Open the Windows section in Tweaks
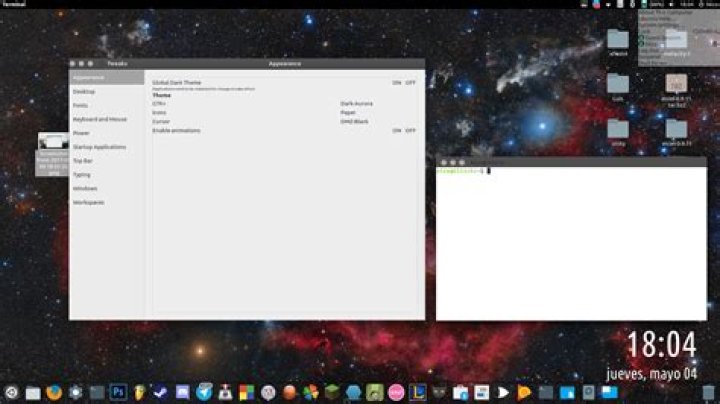Viewport: 720px width, 404px height. pos(107,189)
